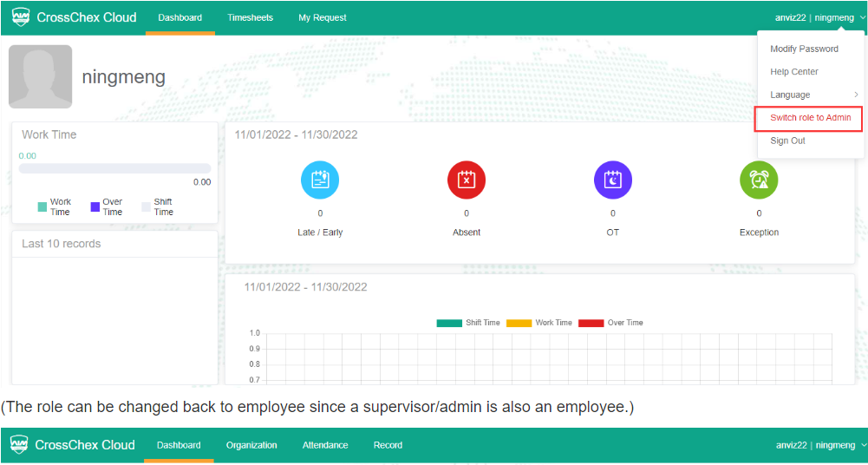868x465 pixels.
Task: Click the ningmeng profile avatar picture
Action: click(x=40, y=77)
